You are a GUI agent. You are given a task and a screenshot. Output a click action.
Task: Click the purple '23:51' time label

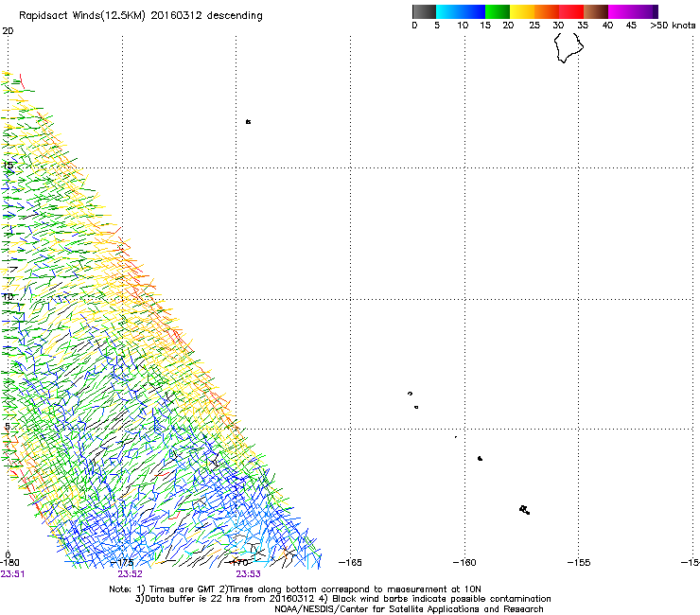[12, 574]
